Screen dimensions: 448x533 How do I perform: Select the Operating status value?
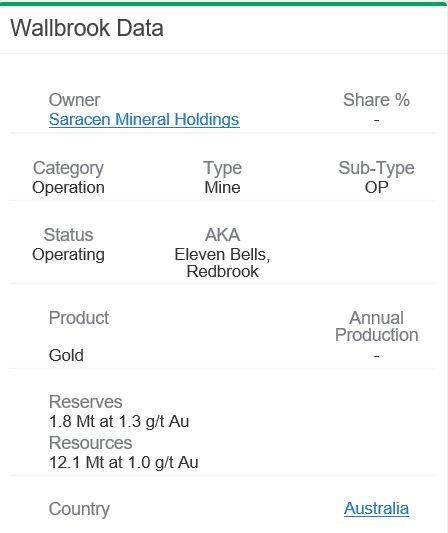(68, 255)
